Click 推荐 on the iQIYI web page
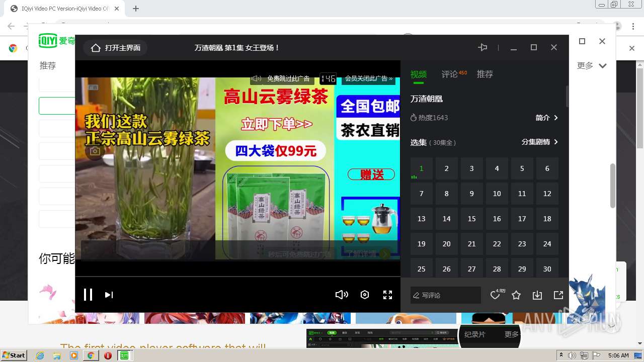Viewport: 644px width, 362px height. [x=48, y=66]
